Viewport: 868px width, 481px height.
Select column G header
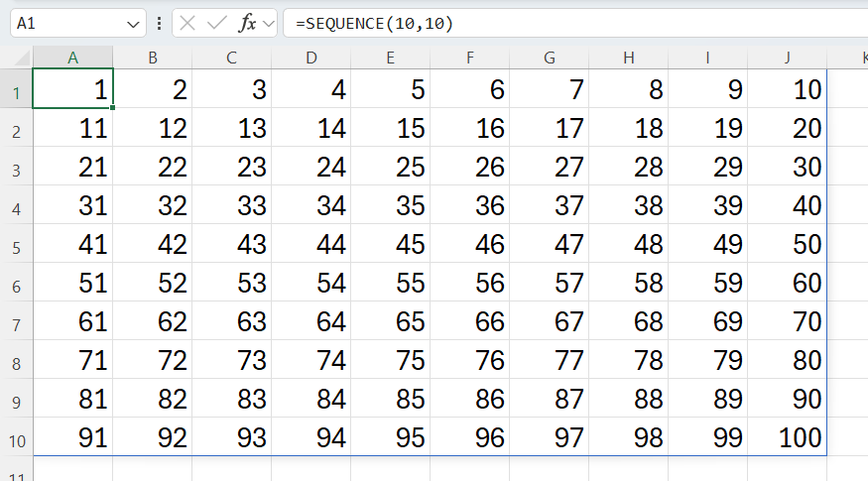click(550, 58)
